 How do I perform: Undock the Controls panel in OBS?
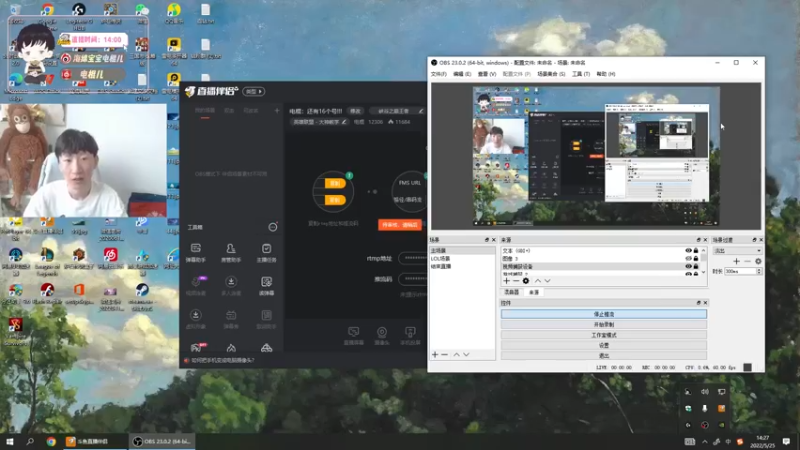[x=698, y=303]
